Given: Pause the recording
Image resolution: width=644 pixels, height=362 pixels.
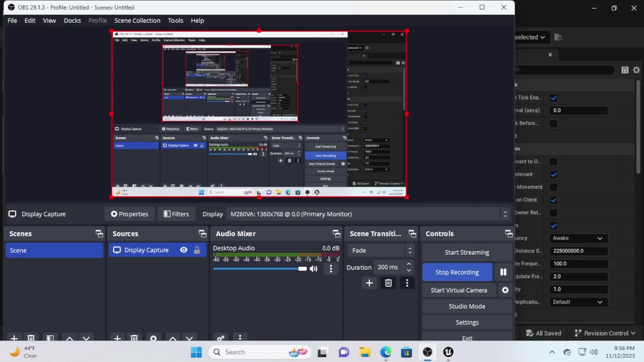Looking at the screenshot, I should click(x=503, y=272).
